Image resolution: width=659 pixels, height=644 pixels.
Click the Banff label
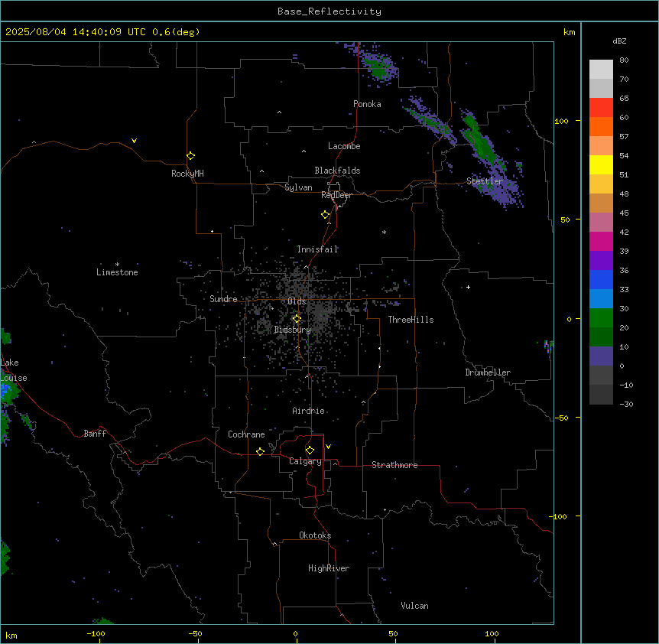(95, 434)
